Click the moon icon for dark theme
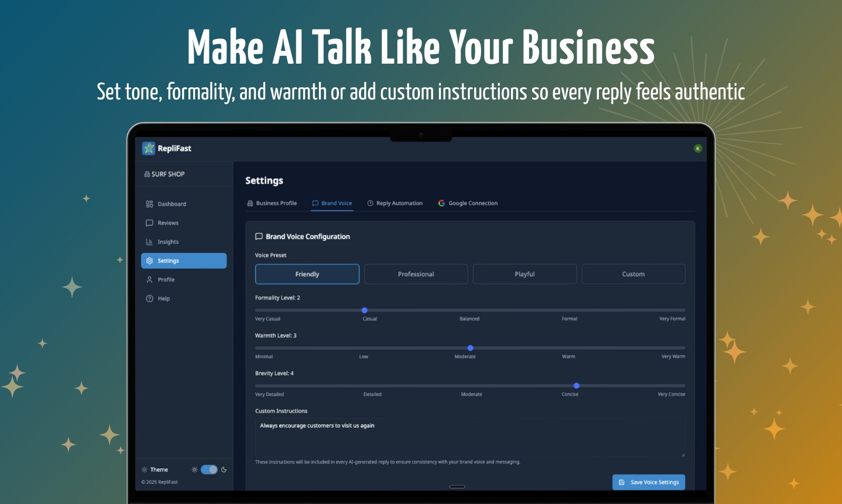The image size is (842, 504). [224, 470]
